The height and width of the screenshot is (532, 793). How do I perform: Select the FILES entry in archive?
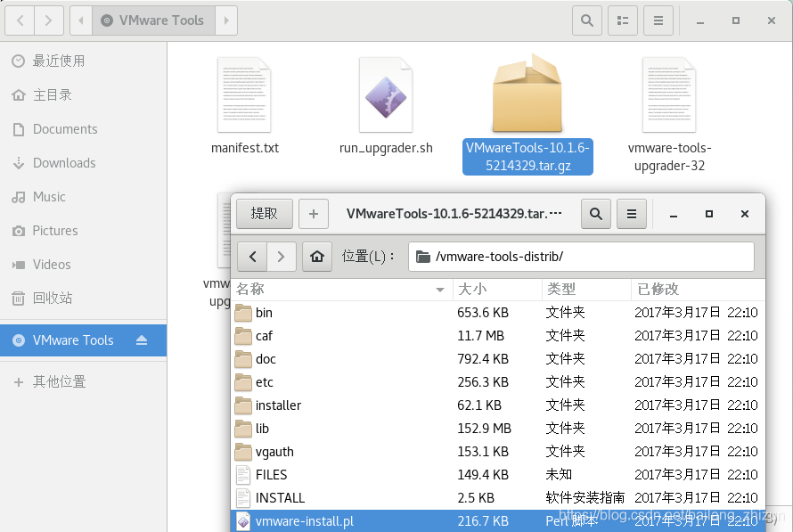pos(498,475)
